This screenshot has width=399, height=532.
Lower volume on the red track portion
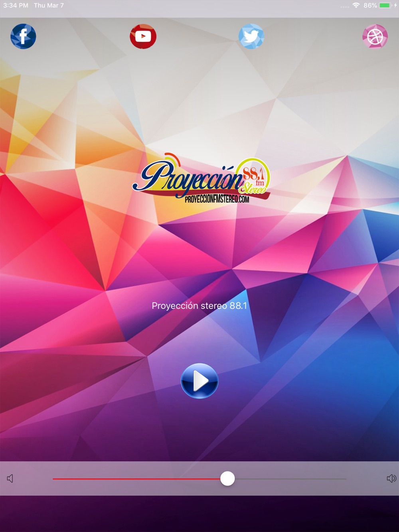click(x=136, y=479)
